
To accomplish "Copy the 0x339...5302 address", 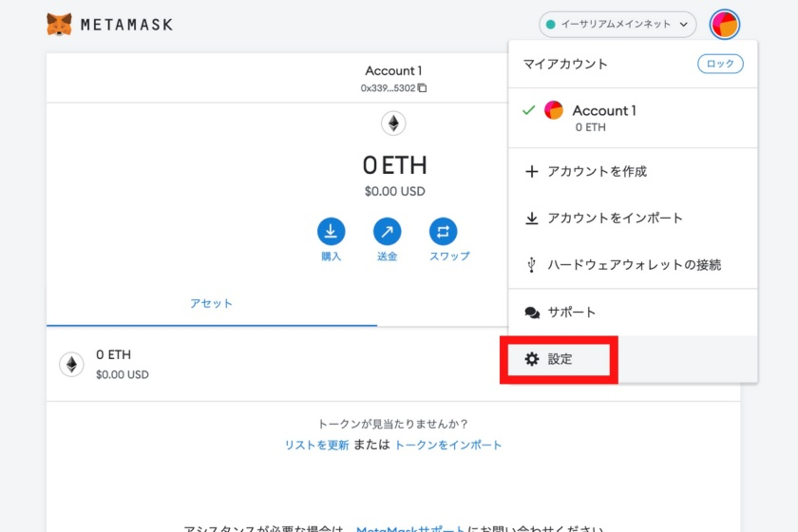I will tap(422, 88).
